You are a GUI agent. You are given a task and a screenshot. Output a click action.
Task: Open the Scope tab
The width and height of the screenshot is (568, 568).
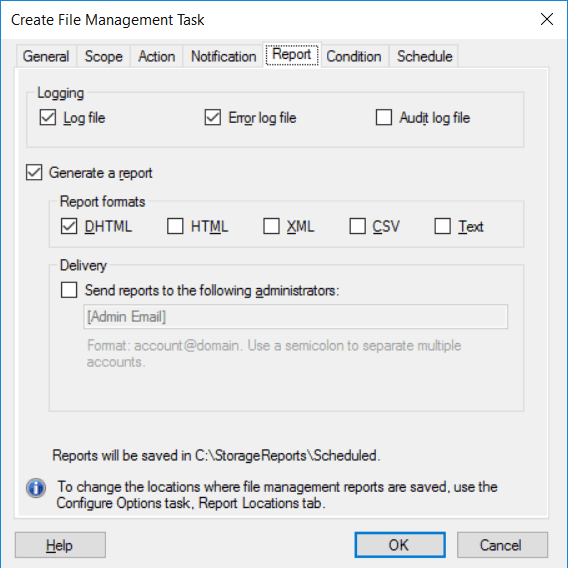click(x=104, y=57)
